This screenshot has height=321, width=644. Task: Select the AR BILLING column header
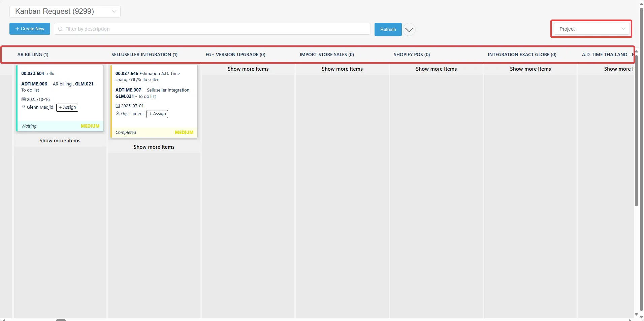pyautogui.click(x=33, y=55)
